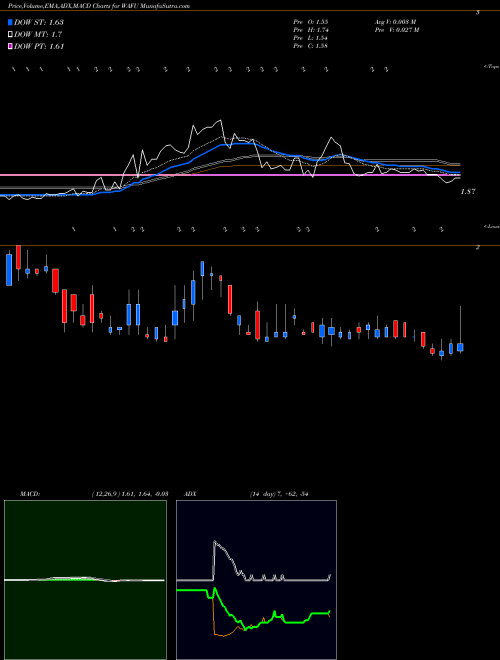The height and width of the screenshot is (660, 500).
Task: Click the magenta DOW PT legend swatch
Action: [x=10, y=46]
